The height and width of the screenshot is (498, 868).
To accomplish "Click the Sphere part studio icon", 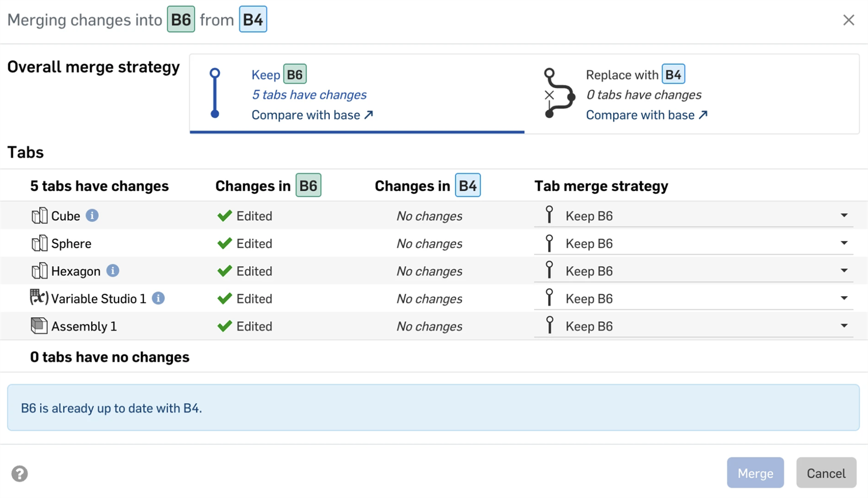I will [39, 243].
